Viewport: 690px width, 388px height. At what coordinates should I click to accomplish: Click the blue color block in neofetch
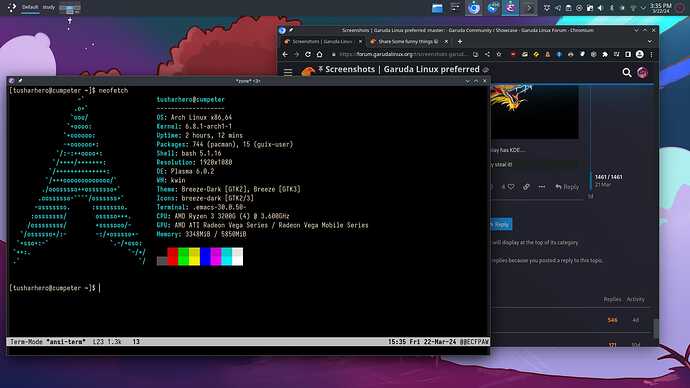(205, 256)
